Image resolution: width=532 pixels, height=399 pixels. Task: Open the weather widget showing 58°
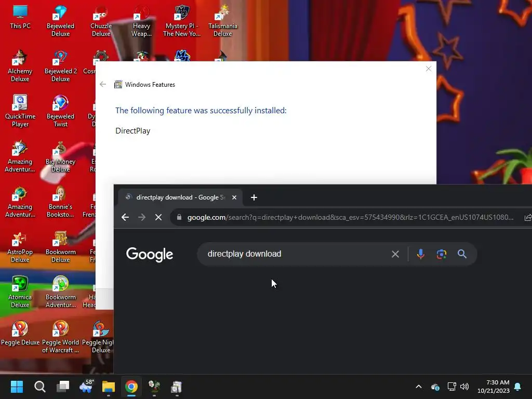(86, 387)
